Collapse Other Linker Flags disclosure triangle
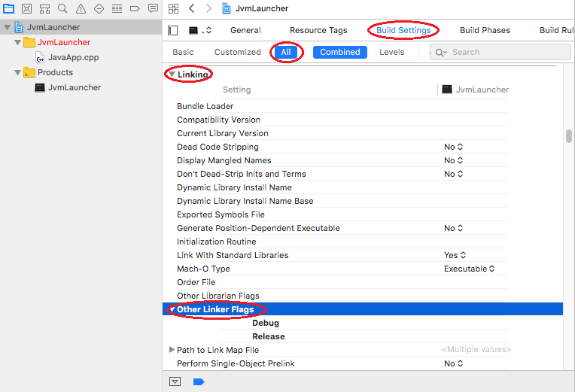This screenshot has width=575, height=392. pyautogui.click(x=172, y=310)
